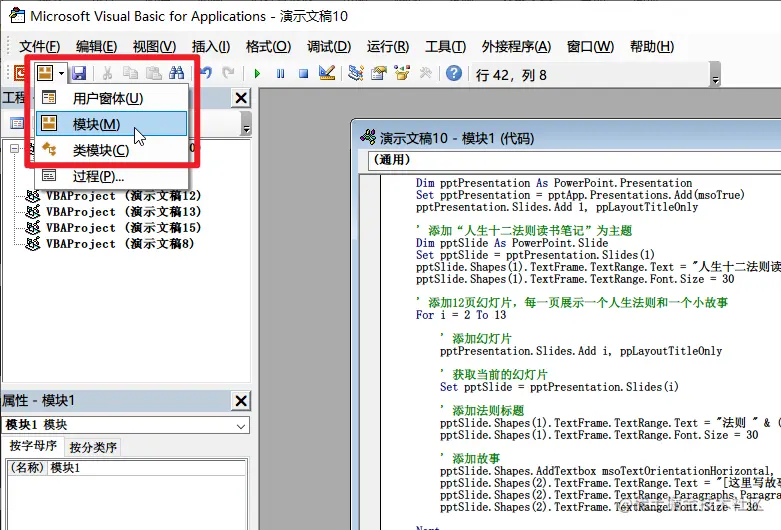Open Object Browser toolbar icon

click(x=402, y=73)
